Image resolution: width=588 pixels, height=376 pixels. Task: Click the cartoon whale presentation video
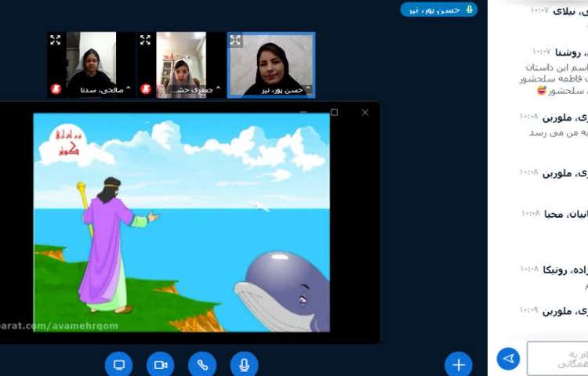click(x=182, y=222)
